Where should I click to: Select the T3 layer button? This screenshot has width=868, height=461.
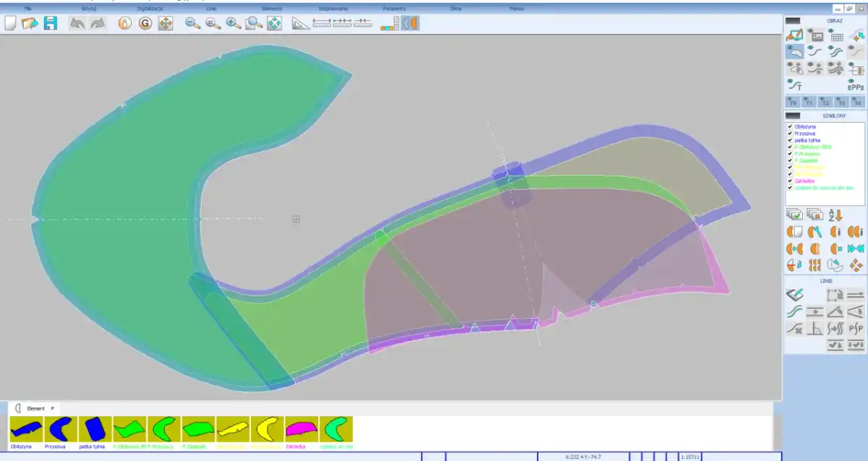(841, 103)
